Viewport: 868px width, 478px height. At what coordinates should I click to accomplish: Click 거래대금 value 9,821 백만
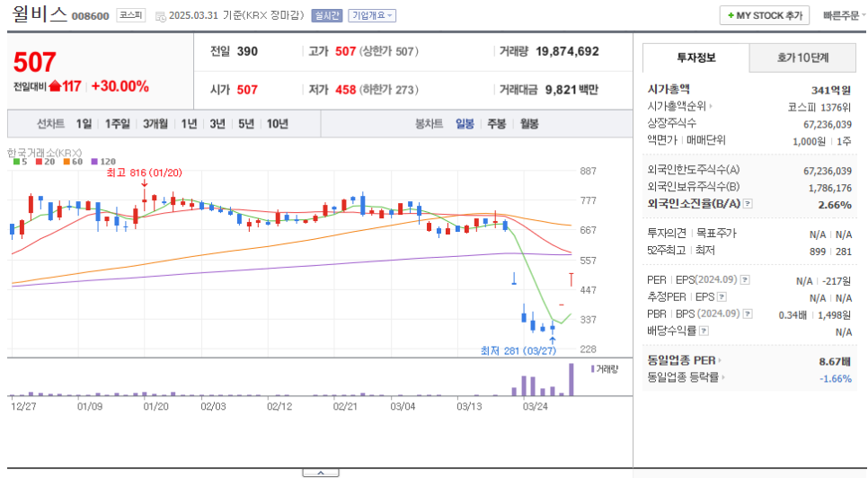(571, 90)
